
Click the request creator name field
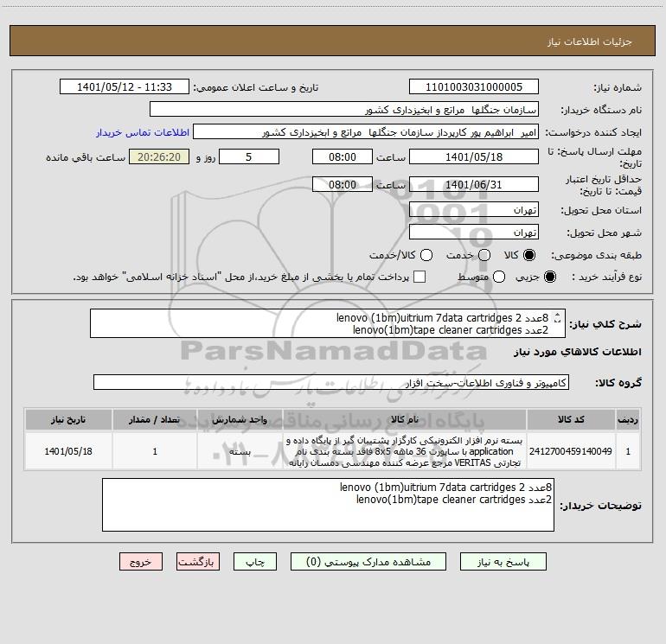click(366, 132)
